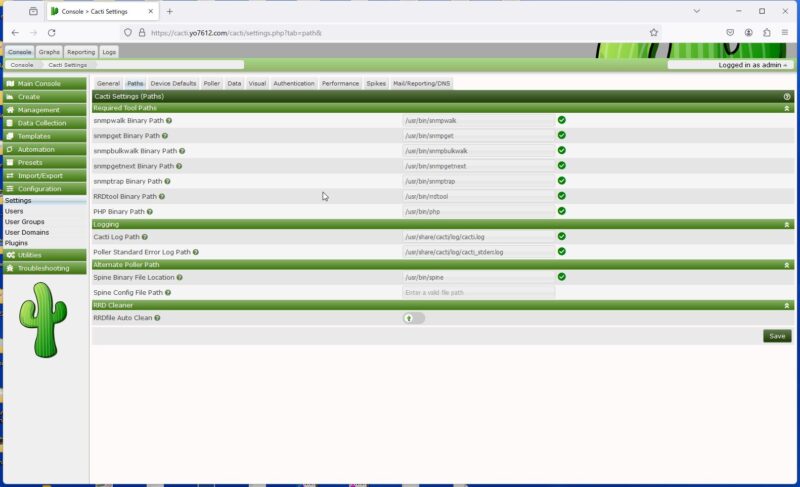Open Users link in Configuration submenu
Screen dimensions: 800x487
[x=14, y=211]
